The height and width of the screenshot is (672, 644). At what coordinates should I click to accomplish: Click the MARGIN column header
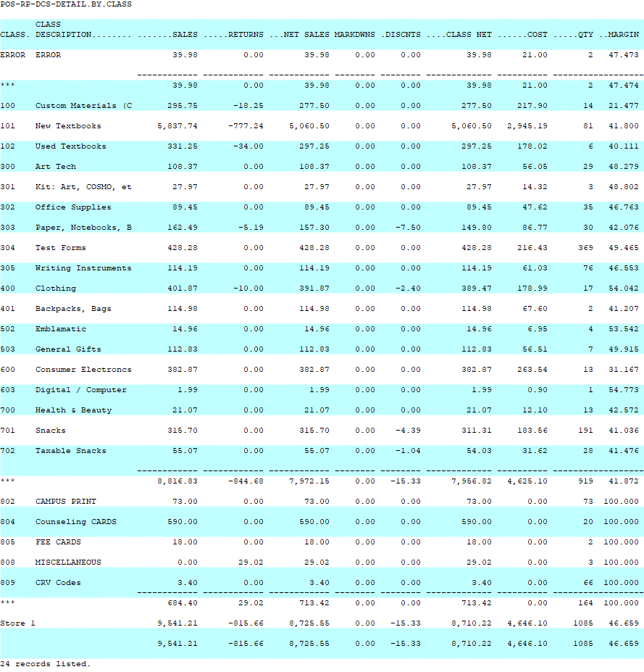click(x=622, y=34)
